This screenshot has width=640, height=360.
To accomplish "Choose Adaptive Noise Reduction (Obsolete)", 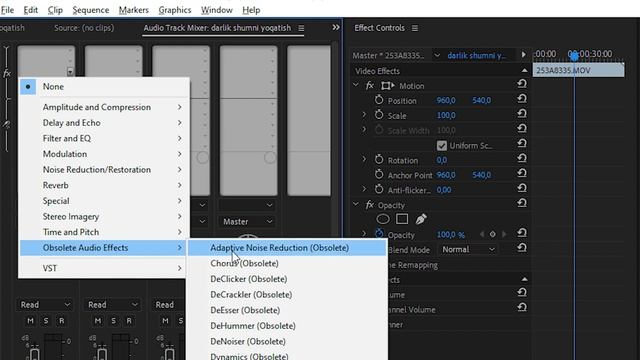I will coord(287,248).
